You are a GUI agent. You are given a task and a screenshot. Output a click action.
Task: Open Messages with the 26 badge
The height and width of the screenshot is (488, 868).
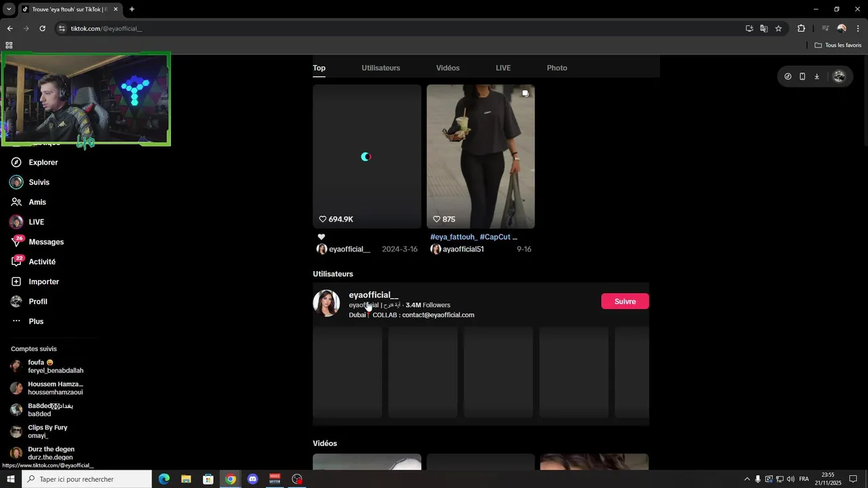[x=46, y=242]
